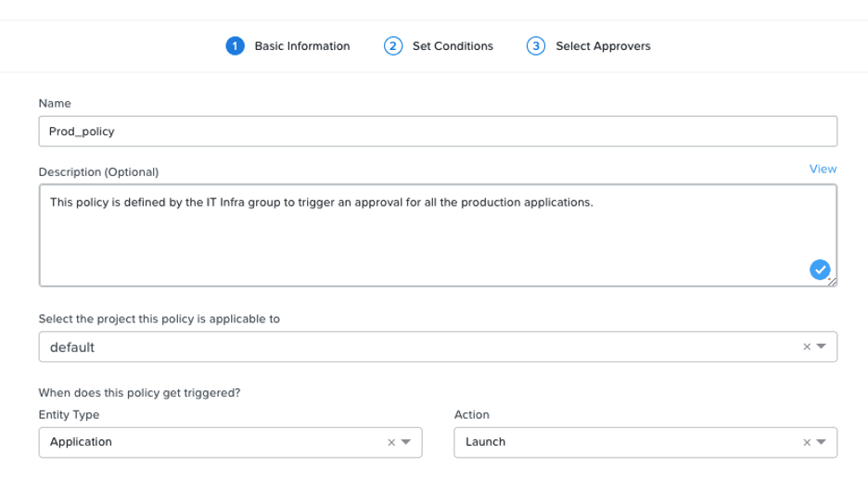Click into the Name field Prod_policy
Viewport: 868px width, 480px height.
point(438,131)
